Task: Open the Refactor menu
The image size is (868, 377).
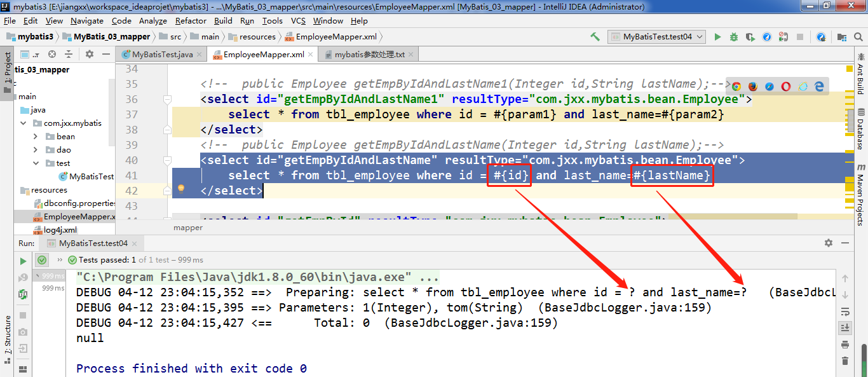Action: [x=191, y=21]
